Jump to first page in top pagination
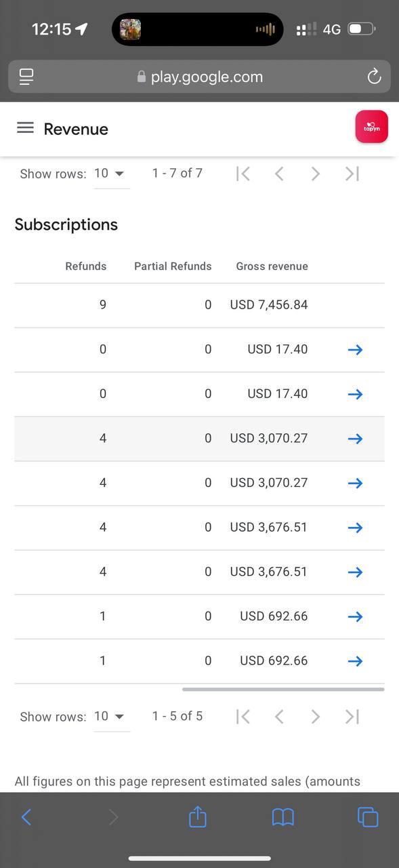 point(243,174)
